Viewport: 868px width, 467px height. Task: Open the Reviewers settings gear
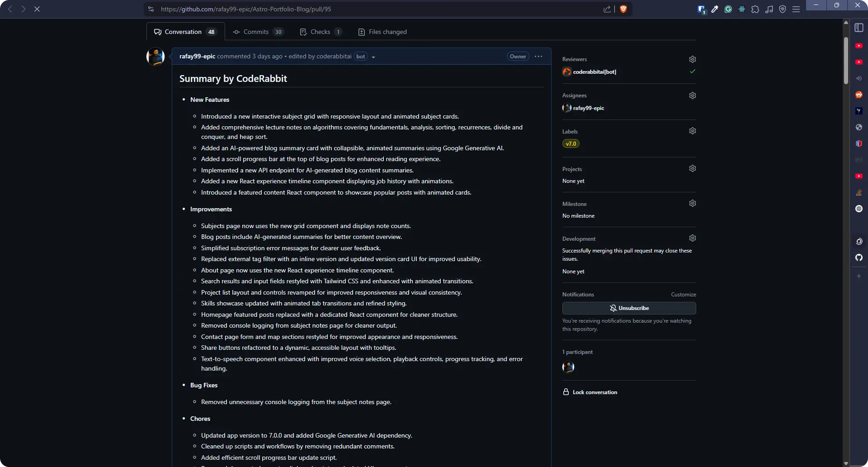[692, 59]
